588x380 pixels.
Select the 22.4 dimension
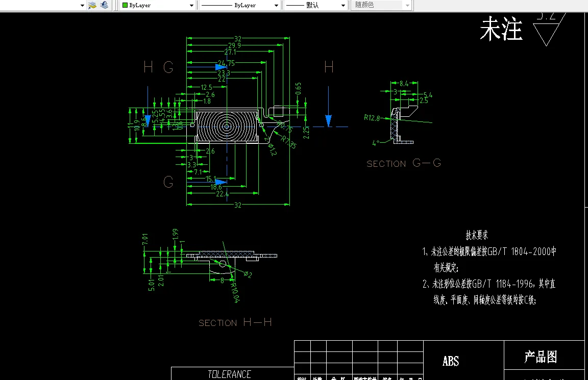pyautogui.click(x=223, y=194)
